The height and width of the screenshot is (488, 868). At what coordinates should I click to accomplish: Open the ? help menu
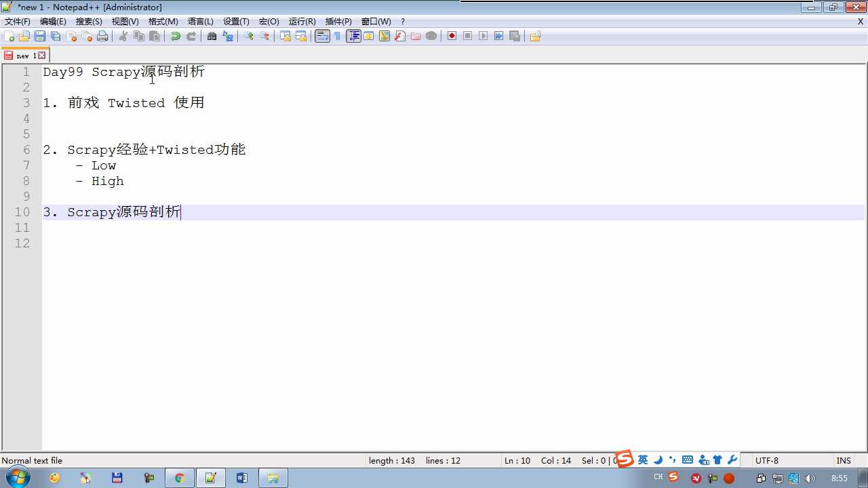pyautogui.click(x=403, y=22)
